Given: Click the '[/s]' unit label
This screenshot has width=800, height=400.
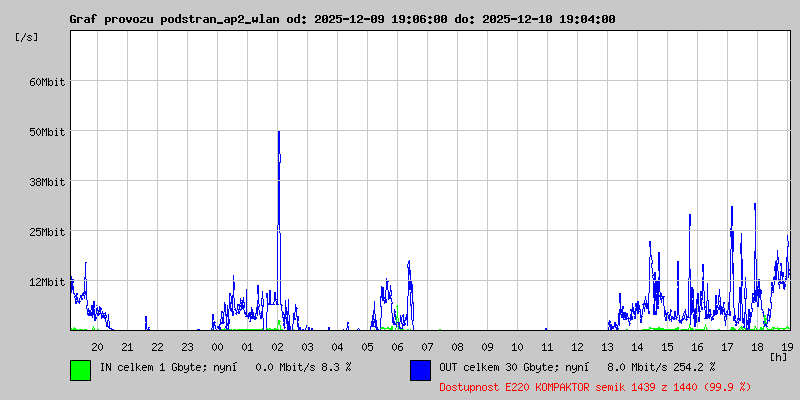Looking at the screenshot, I should [x=27, y=37].
